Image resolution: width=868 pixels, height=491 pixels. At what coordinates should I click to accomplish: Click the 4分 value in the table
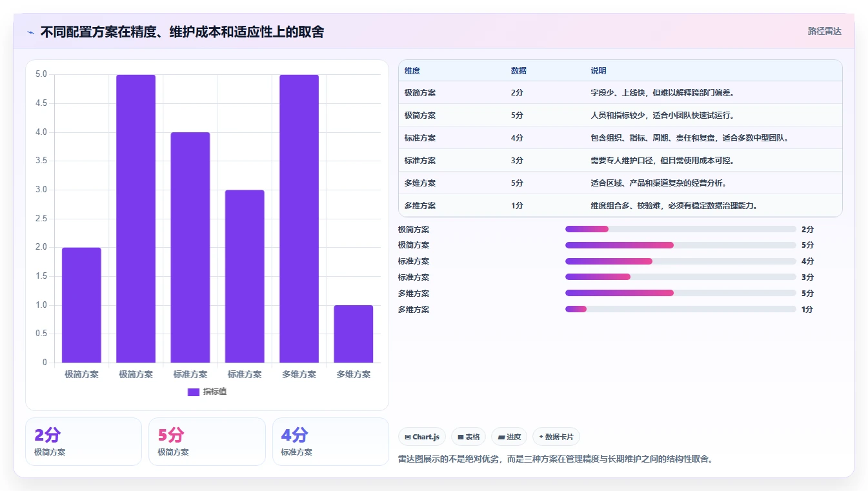517,138
